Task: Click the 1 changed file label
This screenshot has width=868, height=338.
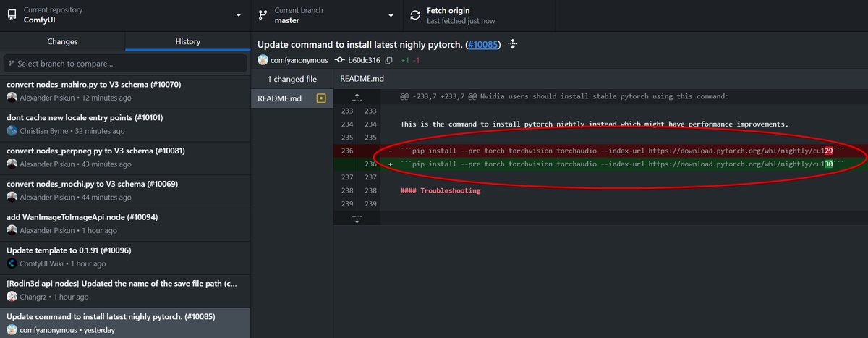Action: (x=292, y=79)
